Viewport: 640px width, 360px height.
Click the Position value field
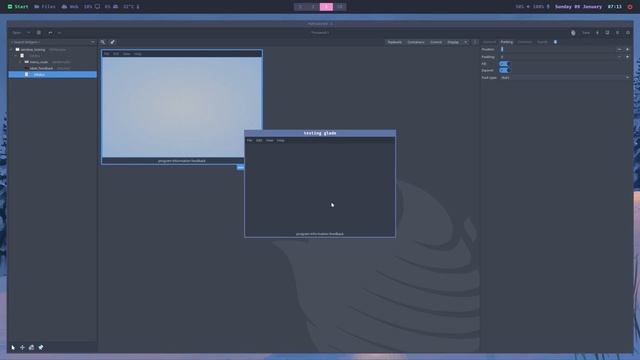[557, 49]
